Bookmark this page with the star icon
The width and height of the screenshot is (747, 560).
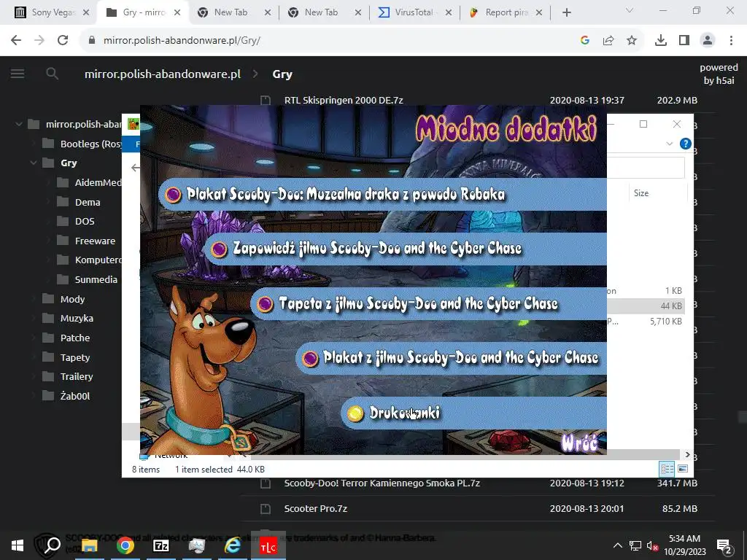coord(632,41)
